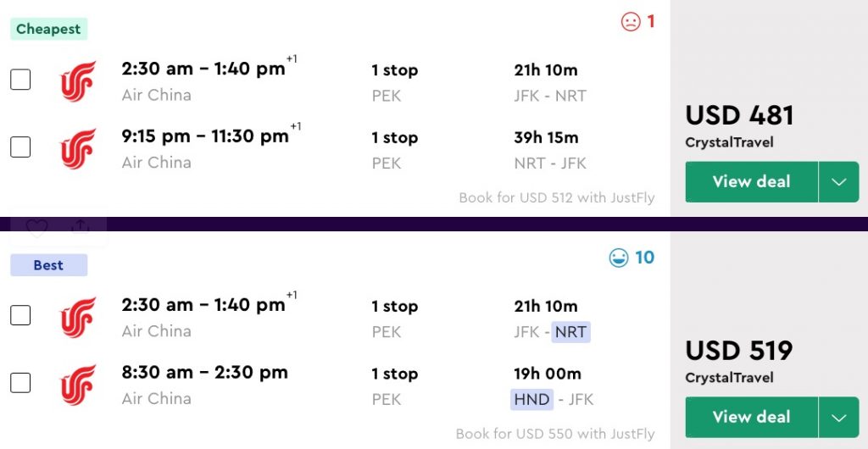Click View deal for the USD 481 fare
This screenshot has width=868, height=449.
pyautogui.click(x=751, y=182)
